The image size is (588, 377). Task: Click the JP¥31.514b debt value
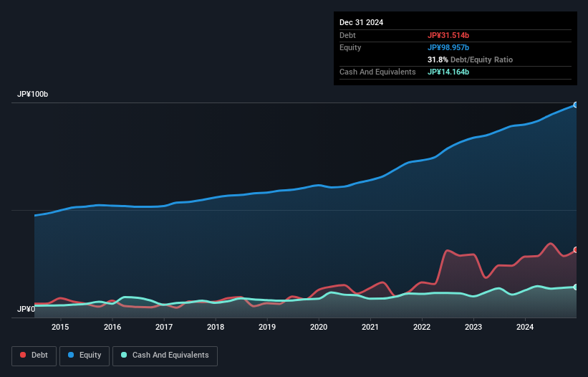click(x=448, y=35)
